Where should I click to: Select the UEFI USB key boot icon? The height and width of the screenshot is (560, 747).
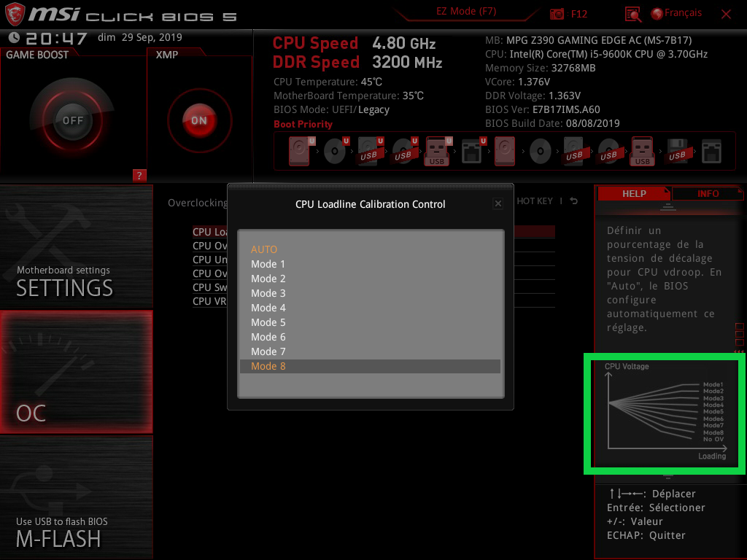tap(438, 151)
